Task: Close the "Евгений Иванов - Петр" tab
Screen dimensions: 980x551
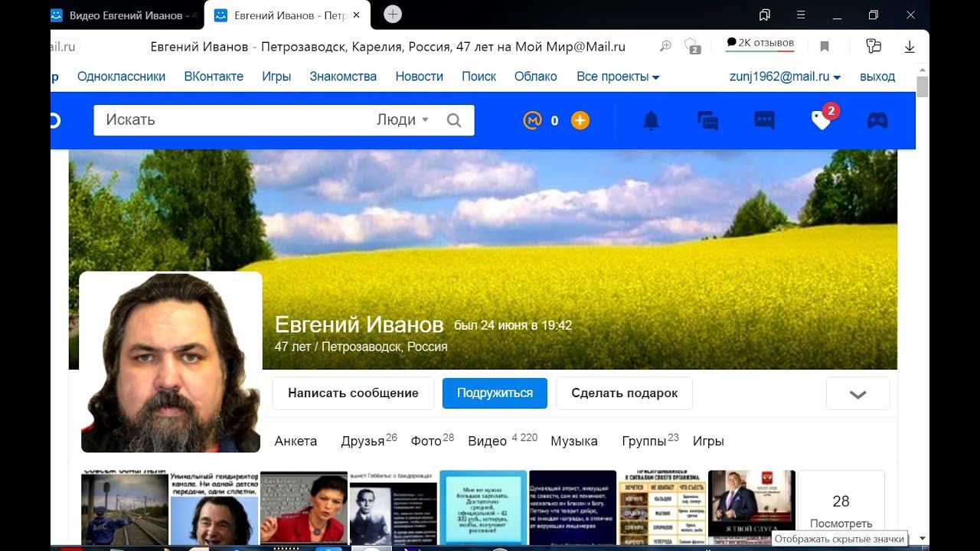Action: click(x=356, y=15)
